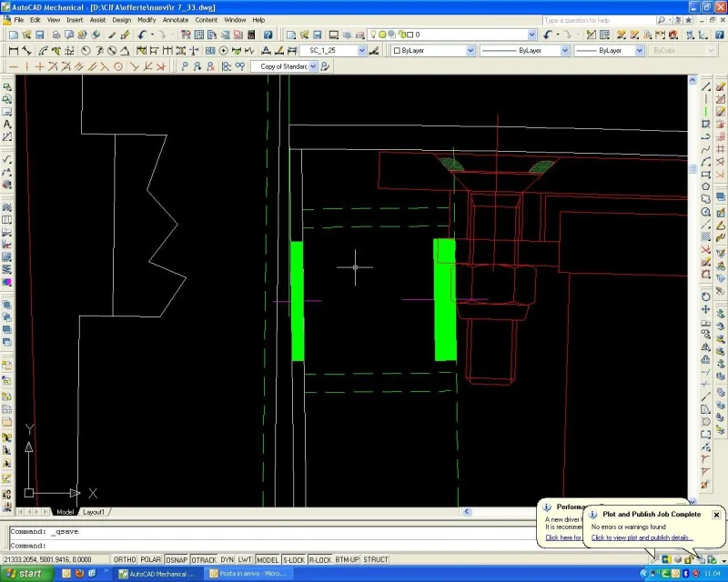This screenshot has width=728, height=582.
Task: Toggle DYN input in the status bar
Action: click(227, 560)
